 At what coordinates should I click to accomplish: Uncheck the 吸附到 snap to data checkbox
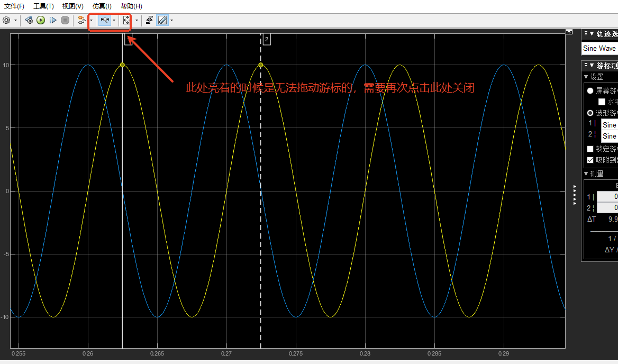click(590, 160)
